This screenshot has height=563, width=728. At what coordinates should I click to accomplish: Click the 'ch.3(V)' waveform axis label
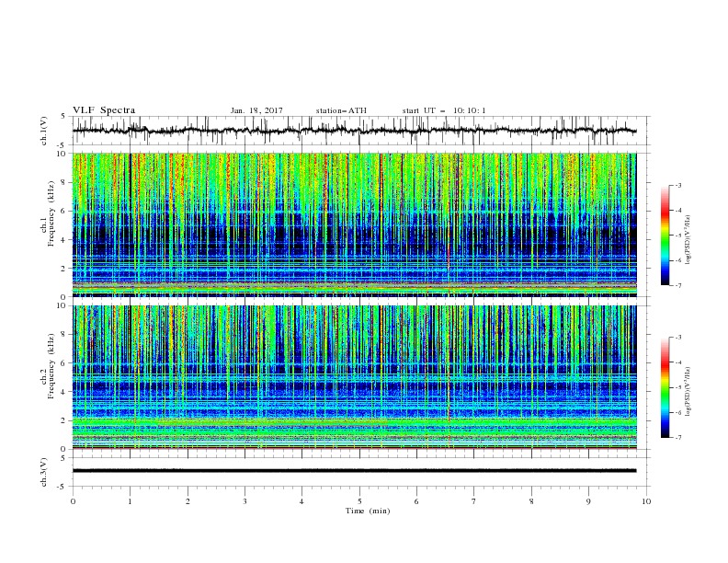click(x=44, y=472)
